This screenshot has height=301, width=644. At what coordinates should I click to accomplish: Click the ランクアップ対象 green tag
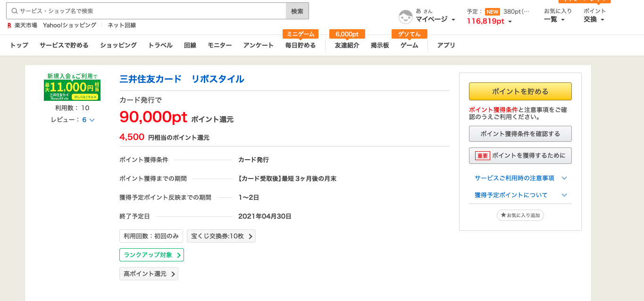(151, 255)
